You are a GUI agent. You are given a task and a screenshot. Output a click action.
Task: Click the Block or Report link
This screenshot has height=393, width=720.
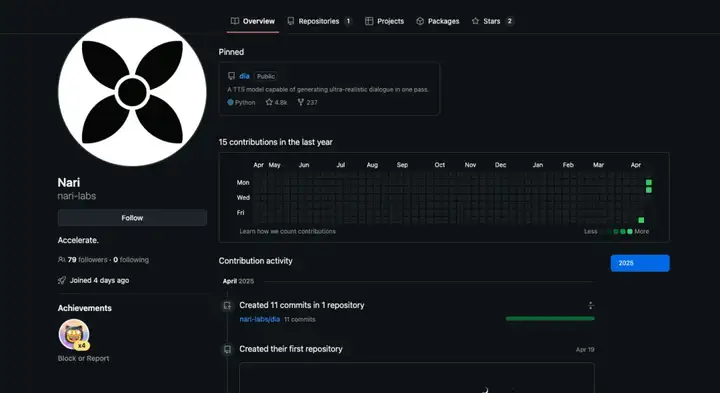pyautogui.click(x=84, y=359)
